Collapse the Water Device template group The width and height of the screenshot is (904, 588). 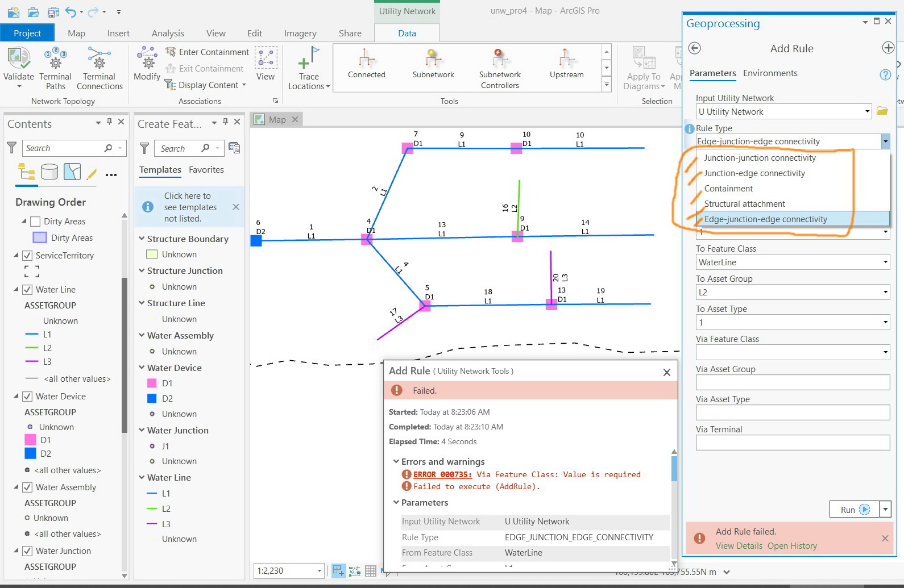coord(142,368)
